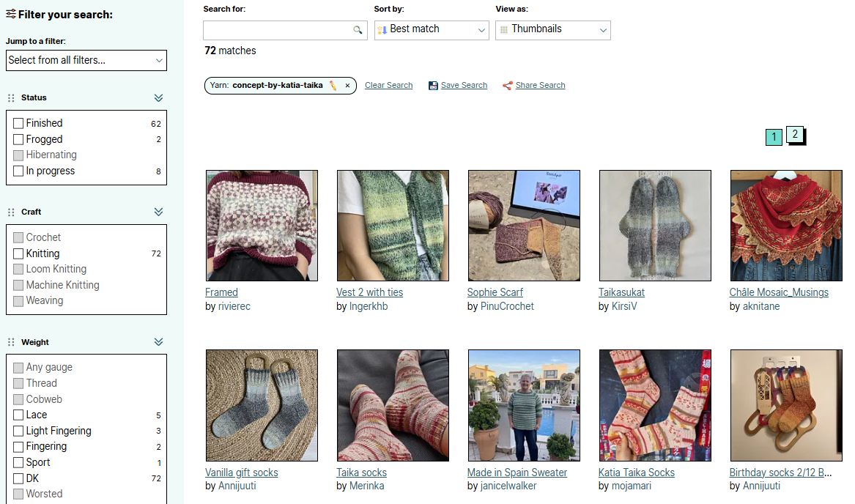
Task: Tick the Lace weight checkbox
Action: coord(18,415)
